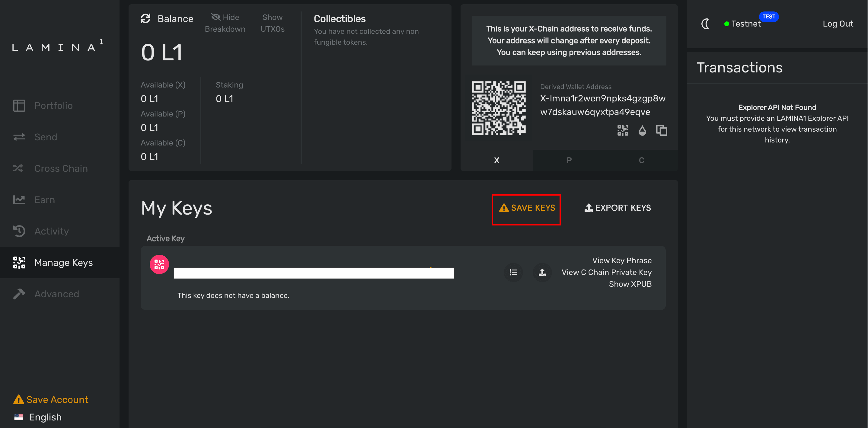Screen dimensions: 868x428
Task: Click the key phrase list icon
Action: 513,272
